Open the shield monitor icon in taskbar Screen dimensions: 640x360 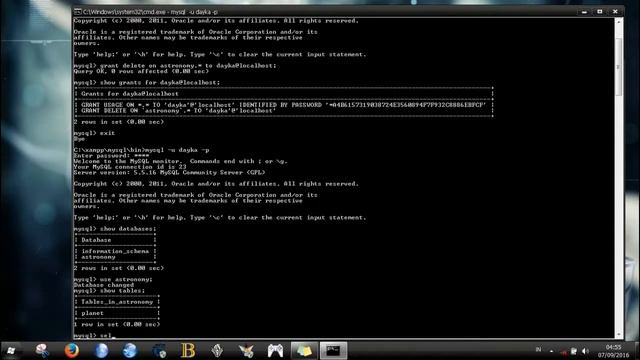pos(159,350)
